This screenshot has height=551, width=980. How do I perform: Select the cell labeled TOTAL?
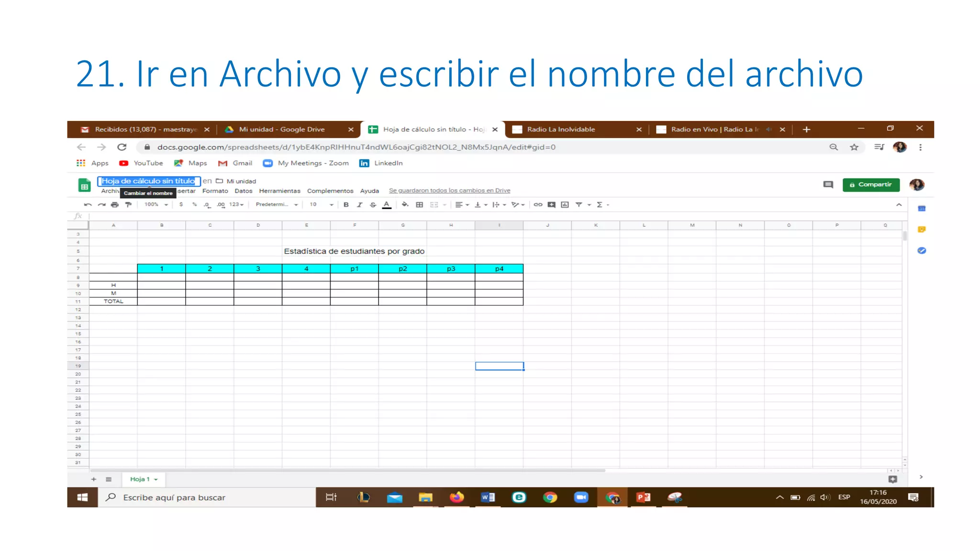tap(113, 301)
